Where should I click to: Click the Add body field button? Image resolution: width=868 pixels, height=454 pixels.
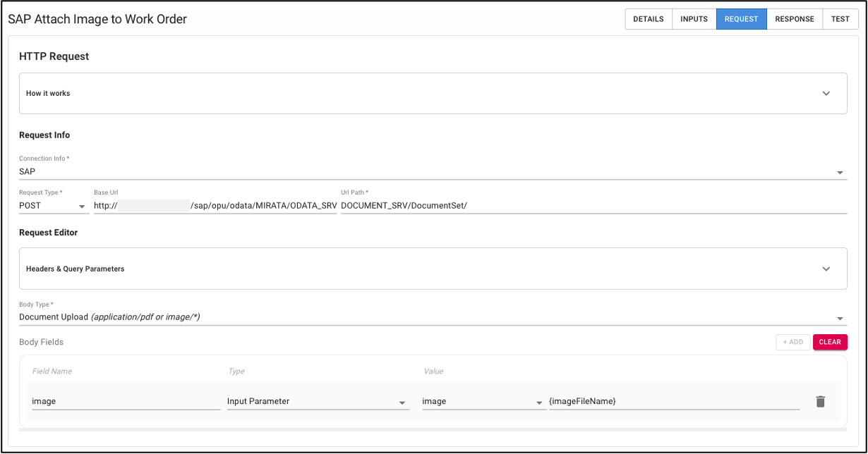(793, 342)
